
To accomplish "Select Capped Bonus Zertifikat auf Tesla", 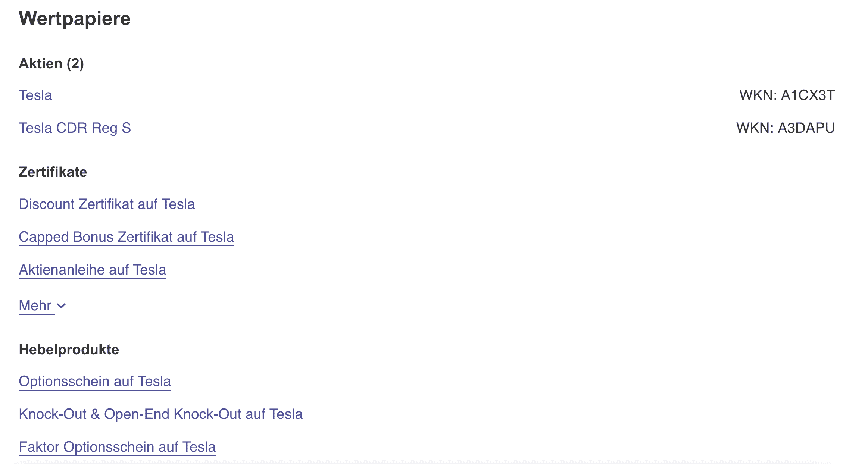I will pyautogui.click(x=126, y=237).
